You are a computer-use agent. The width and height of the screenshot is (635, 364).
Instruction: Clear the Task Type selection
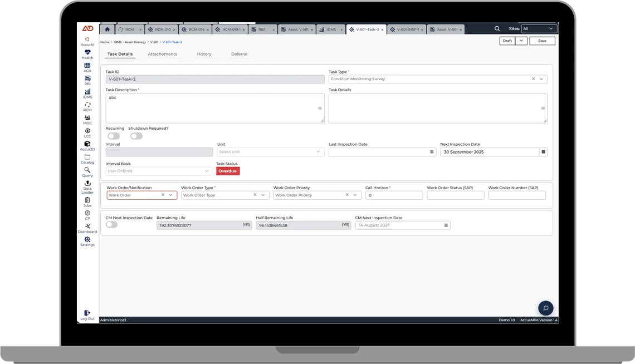(534, 79)
